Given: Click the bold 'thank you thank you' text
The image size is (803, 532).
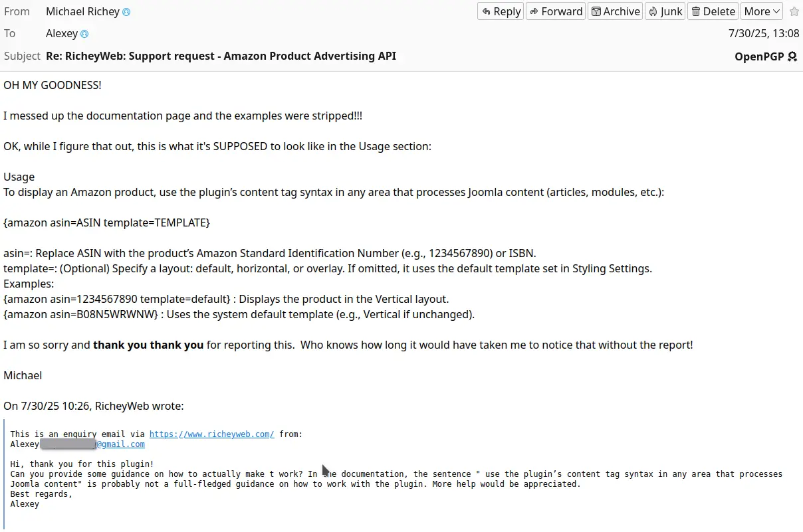Looking at the screenshot, I should (148, 345).
